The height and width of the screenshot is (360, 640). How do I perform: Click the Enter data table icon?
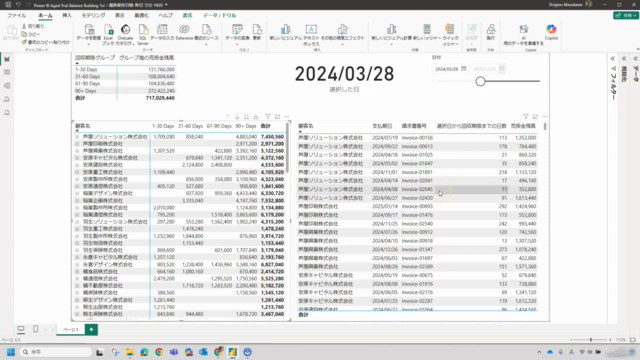coord(162,30)
